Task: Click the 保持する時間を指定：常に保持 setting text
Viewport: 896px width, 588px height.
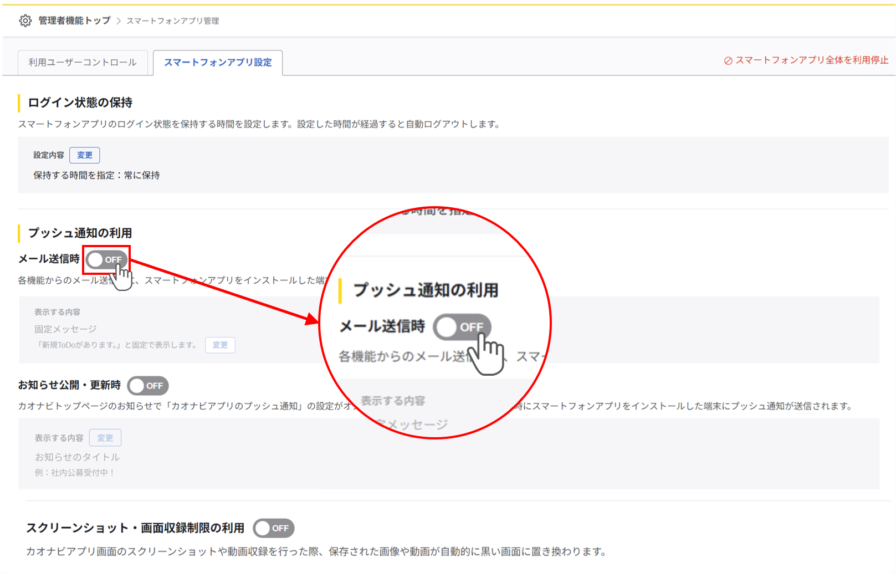Action: click(96, 175)
